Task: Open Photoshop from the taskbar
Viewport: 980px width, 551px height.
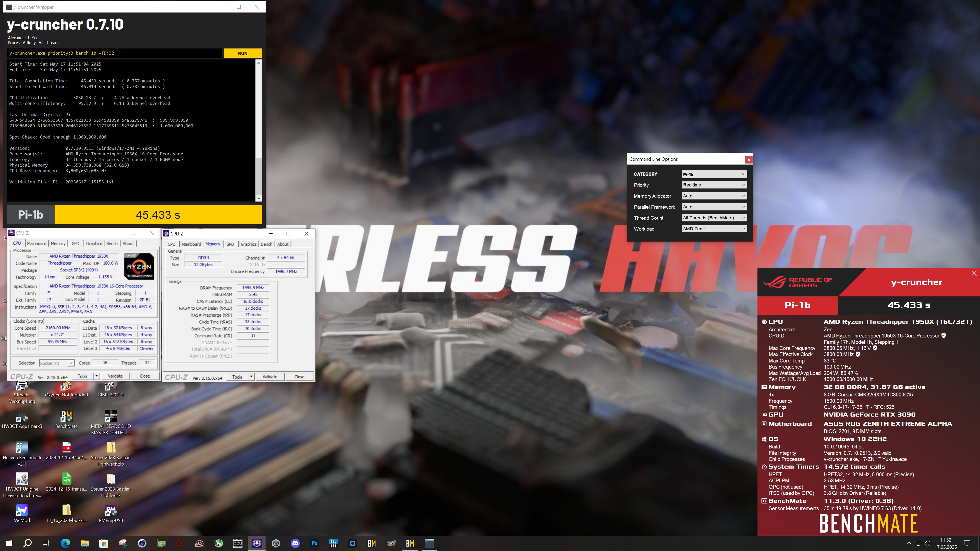Action: [314, 543]
